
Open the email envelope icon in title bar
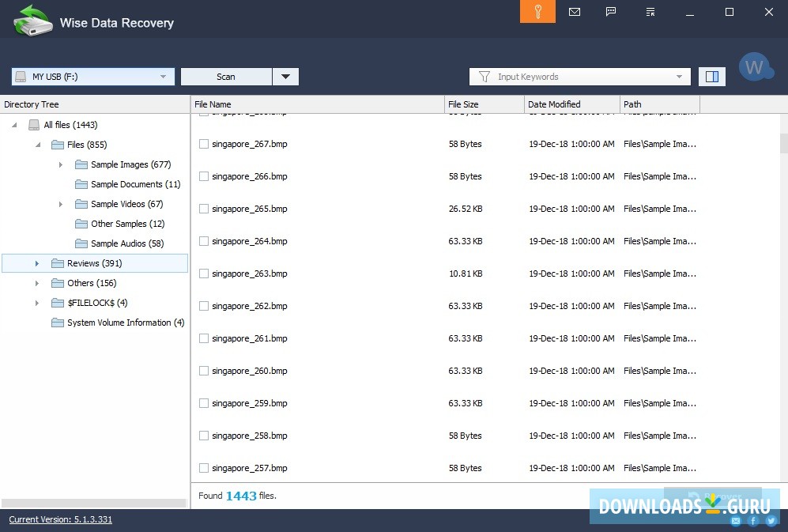click(x=575, y=12)
